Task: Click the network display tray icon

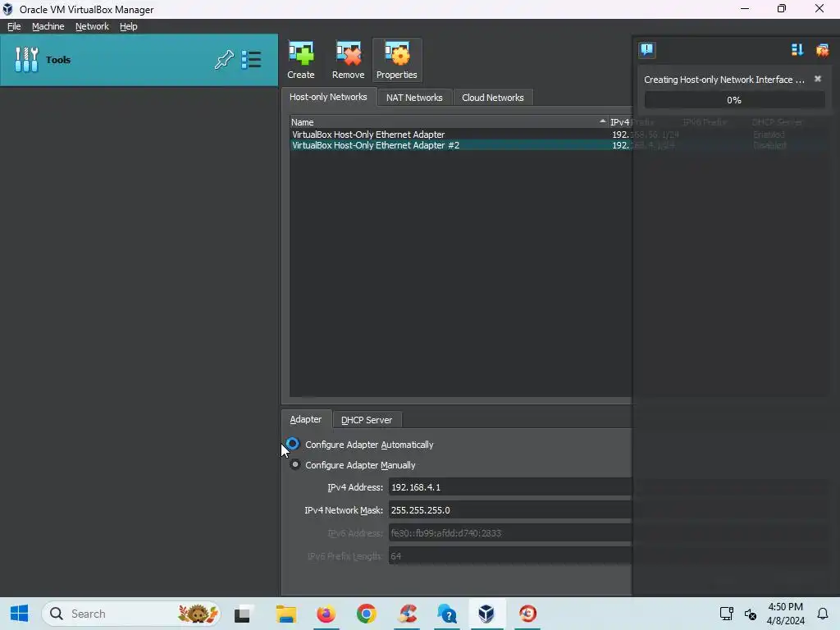Action: coord(727,614)
